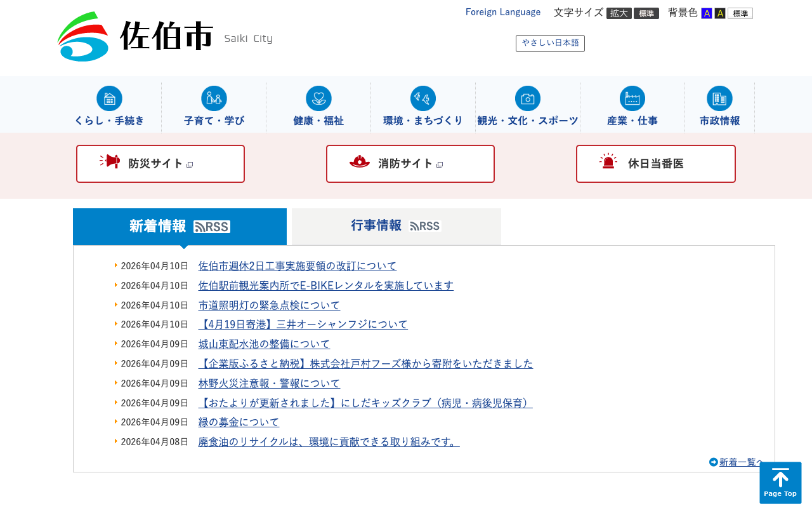
Task: Click the external-link icon on 防災サイト
Action: [190, 164]
